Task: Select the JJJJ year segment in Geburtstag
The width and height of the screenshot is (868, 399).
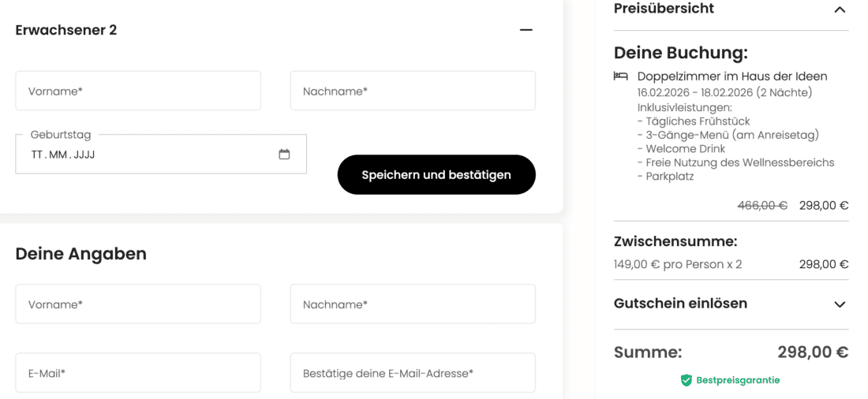Action: 84,155
